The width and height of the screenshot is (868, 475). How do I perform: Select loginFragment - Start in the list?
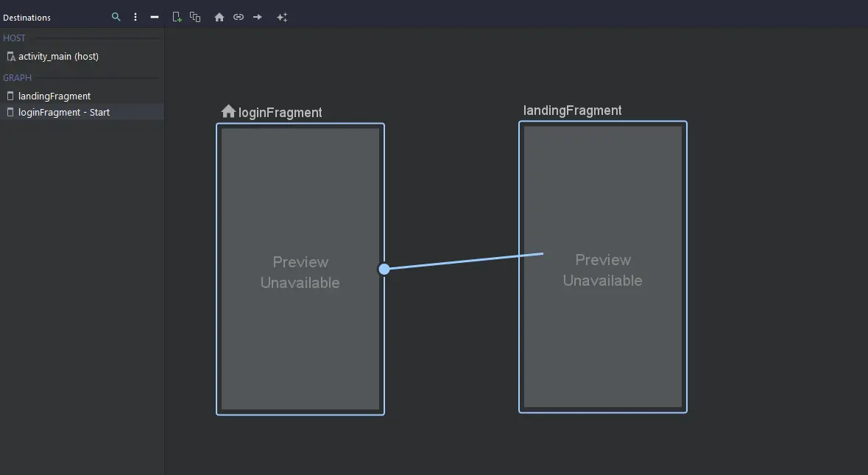point(64,113)
